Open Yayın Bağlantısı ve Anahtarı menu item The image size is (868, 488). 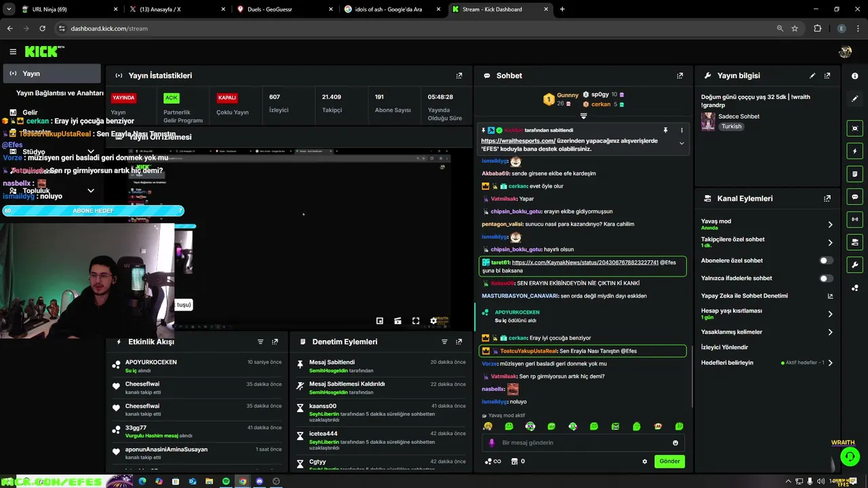pyautogui.click(x=60, y=93)
